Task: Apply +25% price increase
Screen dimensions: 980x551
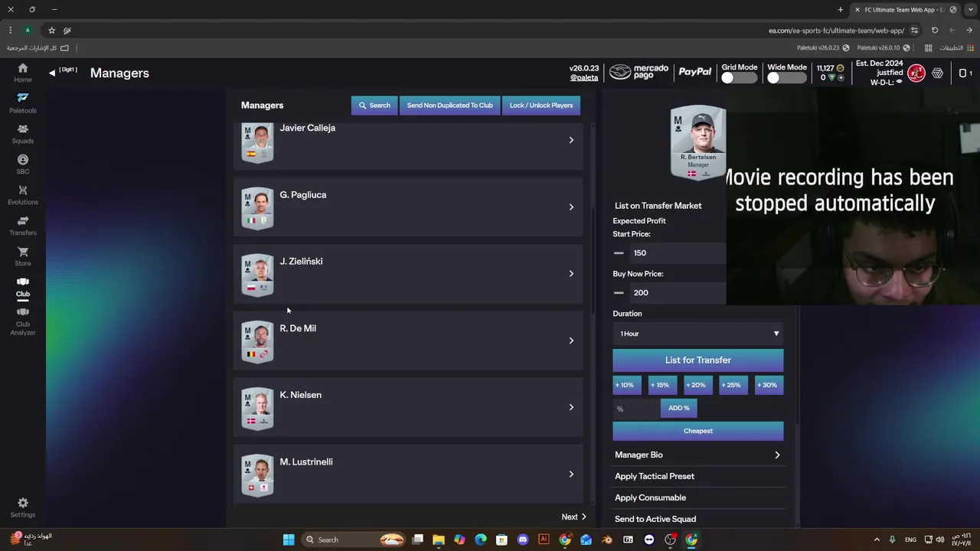Action: click(x=733, y=385)
